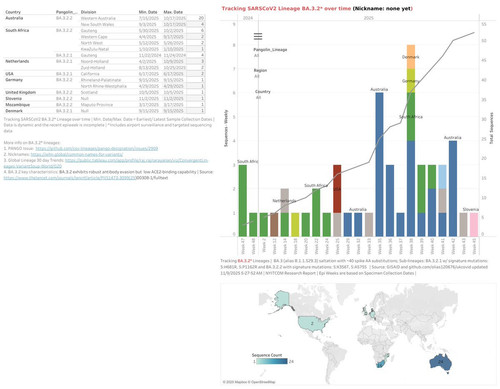The image size is (500, 389).
Task: Click the grey bar for Week 43
Action: pos(463,225)
